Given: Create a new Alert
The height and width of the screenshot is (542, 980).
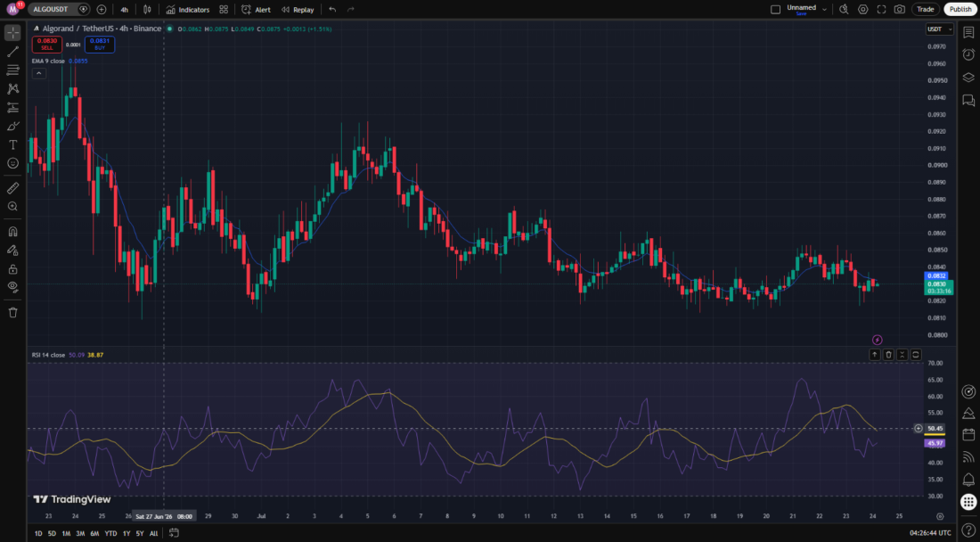Looking at the screenshot, I should point(257,10).
